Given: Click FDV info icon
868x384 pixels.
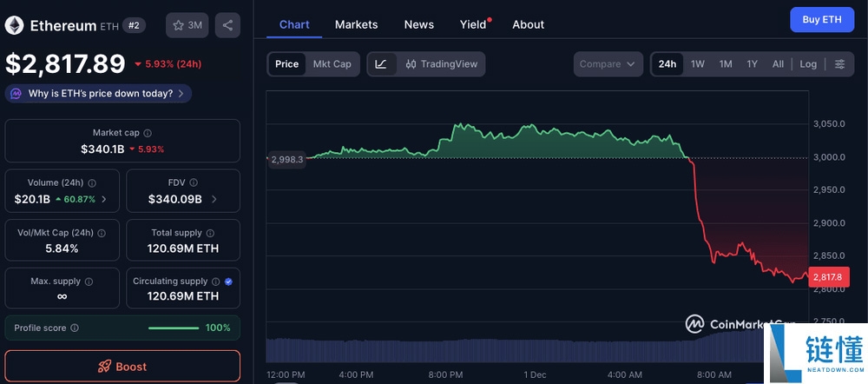Looking at the screenshot, I should click(x=194, y=182).
